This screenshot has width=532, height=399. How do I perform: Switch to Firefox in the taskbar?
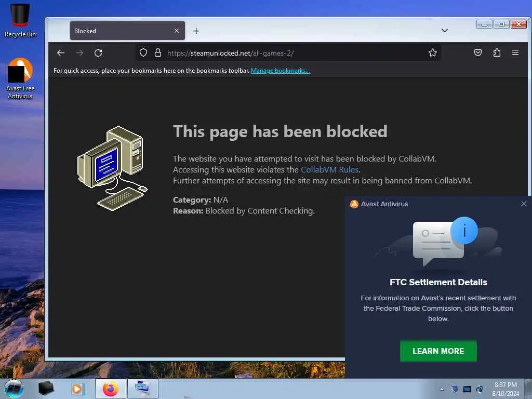110,389
